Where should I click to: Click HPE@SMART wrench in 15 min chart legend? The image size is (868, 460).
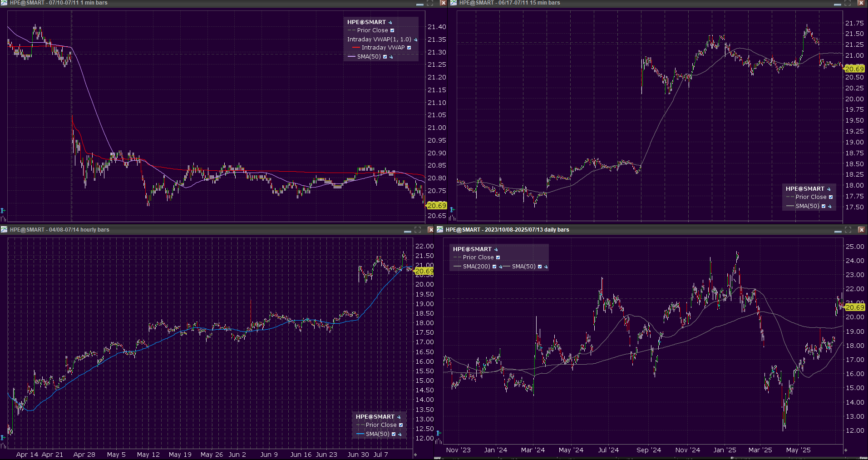click(829, 189)
